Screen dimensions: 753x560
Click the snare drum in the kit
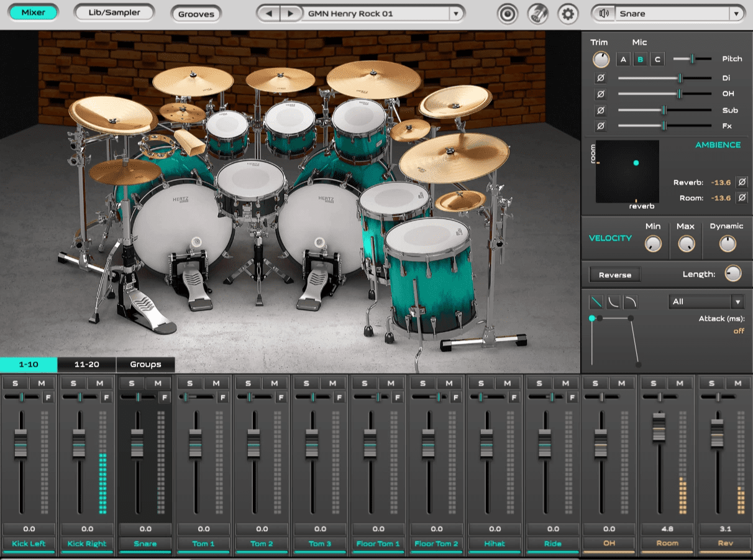[x=251, y=189]
